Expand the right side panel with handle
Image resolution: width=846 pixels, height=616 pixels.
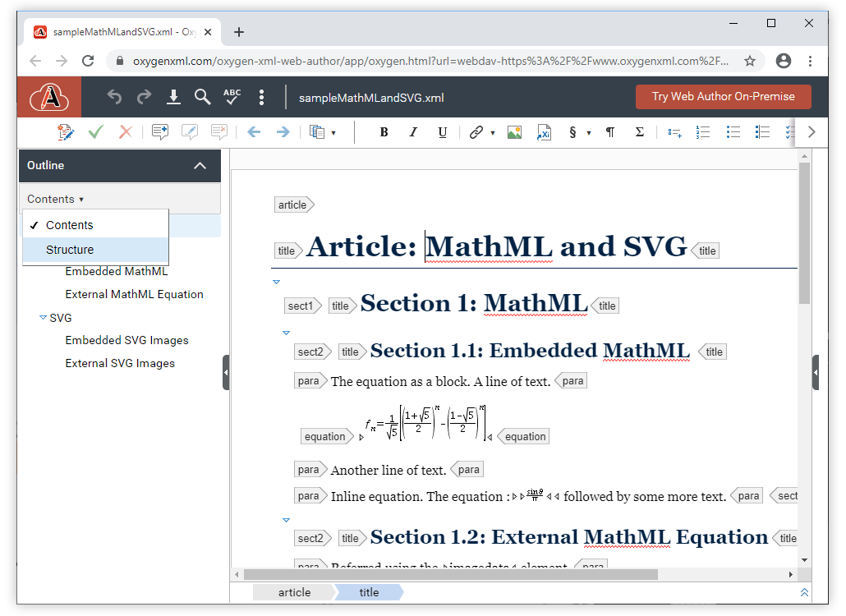pyautogui.click(x=816, y=372)
